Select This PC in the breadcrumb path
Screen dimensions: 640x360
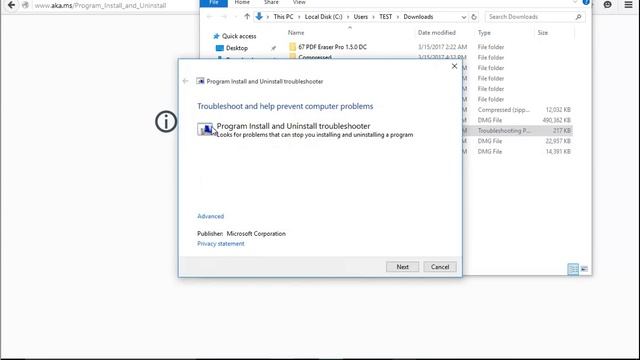[x=283, y=17]
